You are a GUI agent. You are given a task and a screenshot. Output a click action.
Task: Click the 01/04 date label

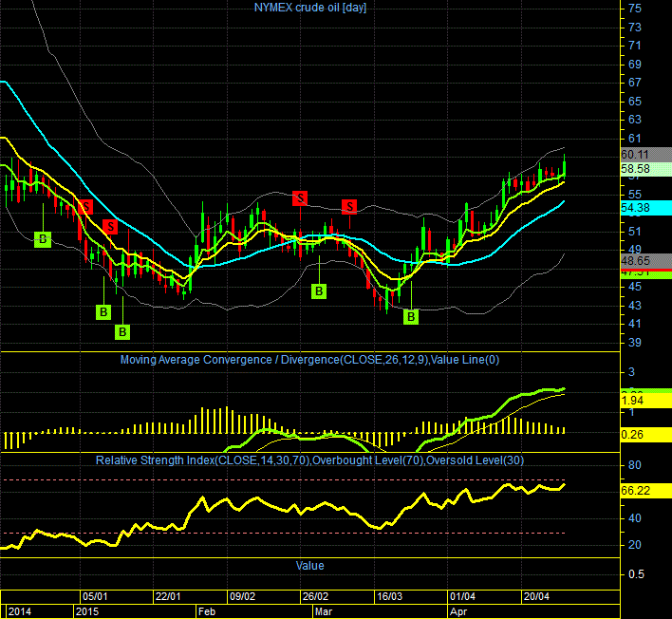463,596
